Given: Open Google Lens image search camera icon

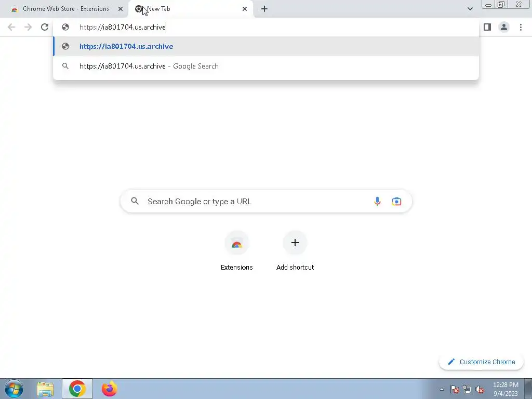Looking at the screenshot, I should point(396,201).
